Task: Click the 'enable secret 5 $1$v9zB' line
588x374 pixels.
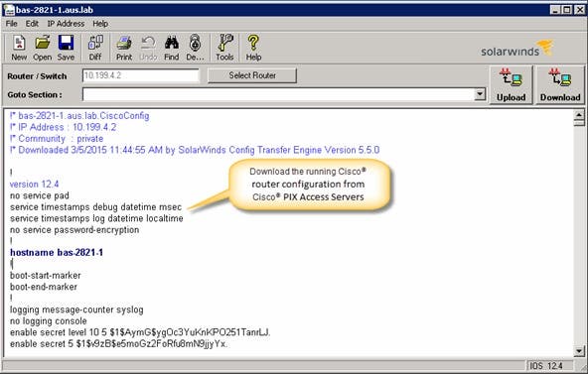Action: [x=118, y=343]
